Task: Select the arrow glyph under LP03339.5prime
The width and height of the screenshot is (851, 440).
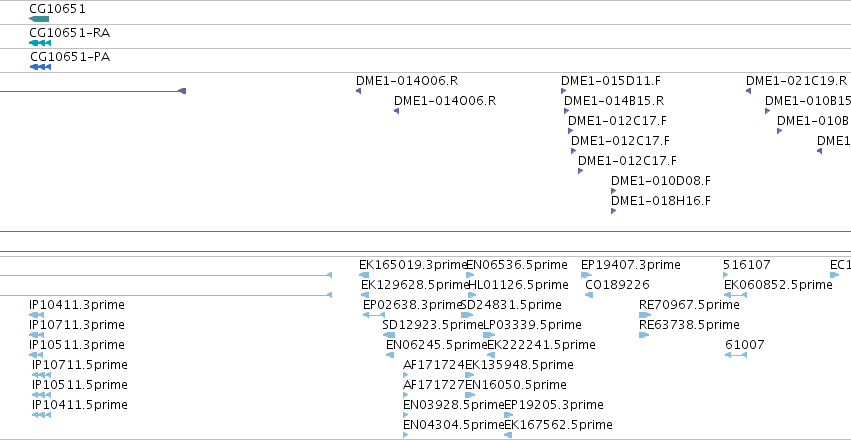Action: click(x=489, y=335)
